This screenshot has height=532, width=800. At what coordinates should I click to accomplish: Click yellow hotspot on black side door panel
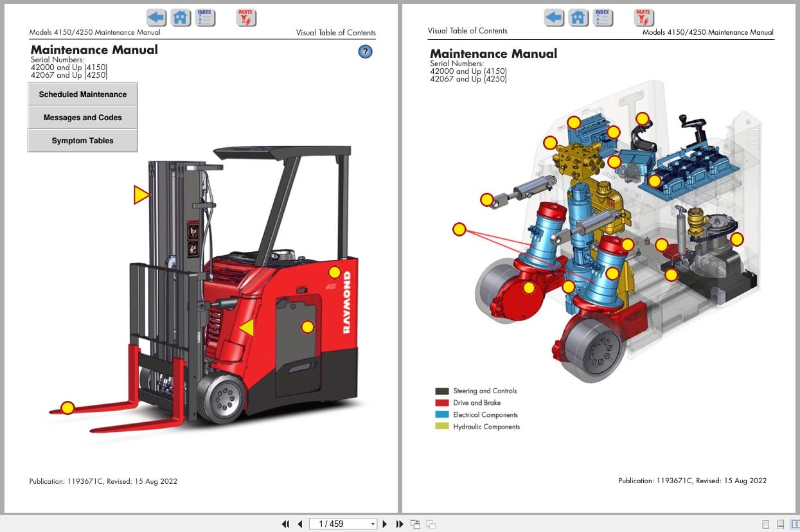click(308, 327)
